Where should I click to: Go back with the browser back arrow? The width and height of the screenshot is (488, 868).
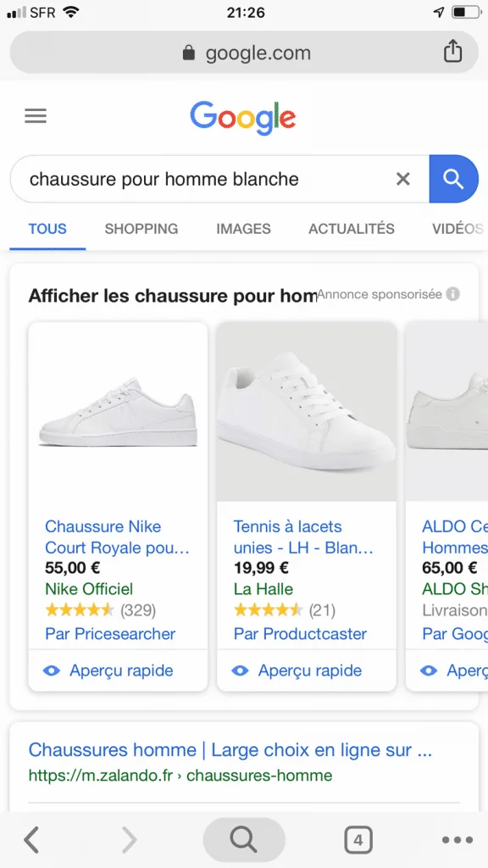31,839
